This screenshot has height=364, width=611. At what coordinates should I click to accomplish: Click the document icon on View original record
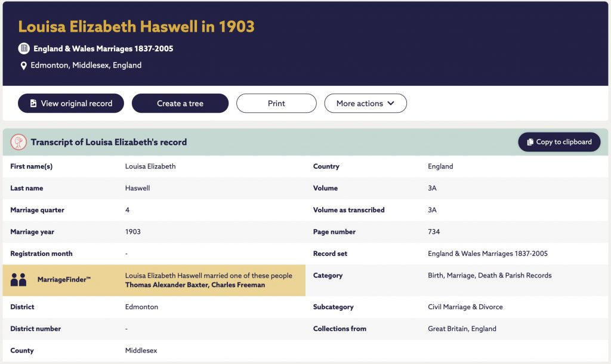tap(33, 103)
